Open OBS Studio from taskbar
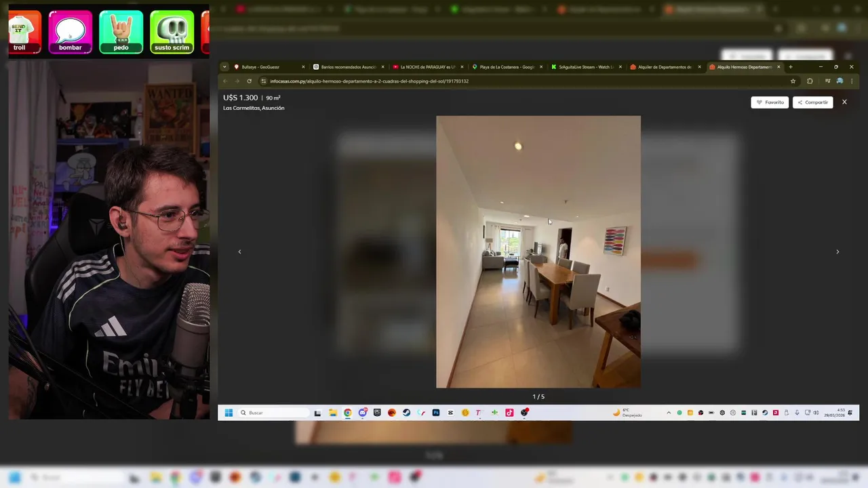Screen dimensions: 868x488 [x=524, y=413]
